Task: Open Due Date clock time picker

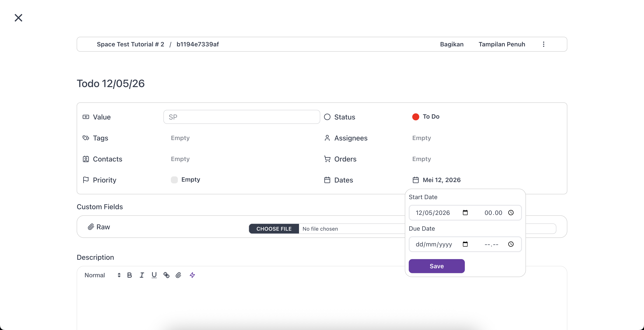Action: (x=511, y=244)
